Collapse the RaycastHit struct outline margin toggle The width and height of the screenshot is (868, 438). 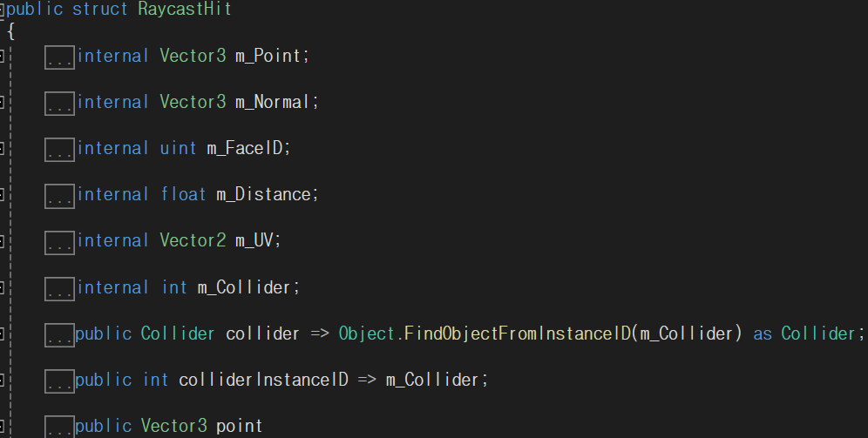point(3,10)
